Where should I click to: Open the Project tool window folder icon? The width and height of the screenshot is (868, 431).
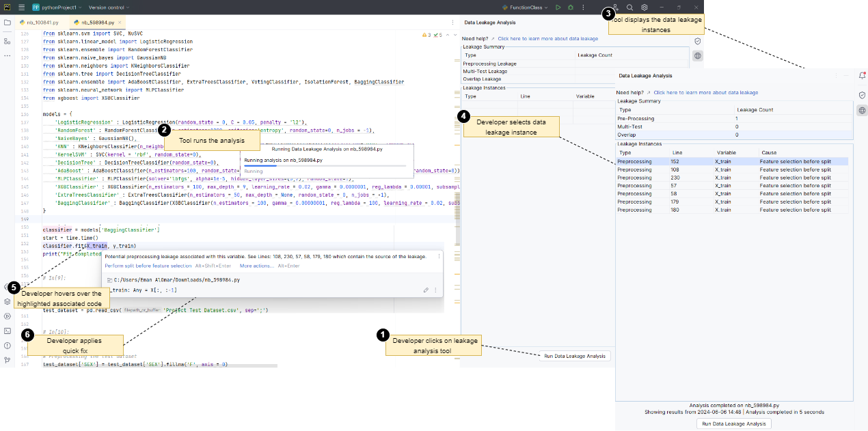coord(7,22)
